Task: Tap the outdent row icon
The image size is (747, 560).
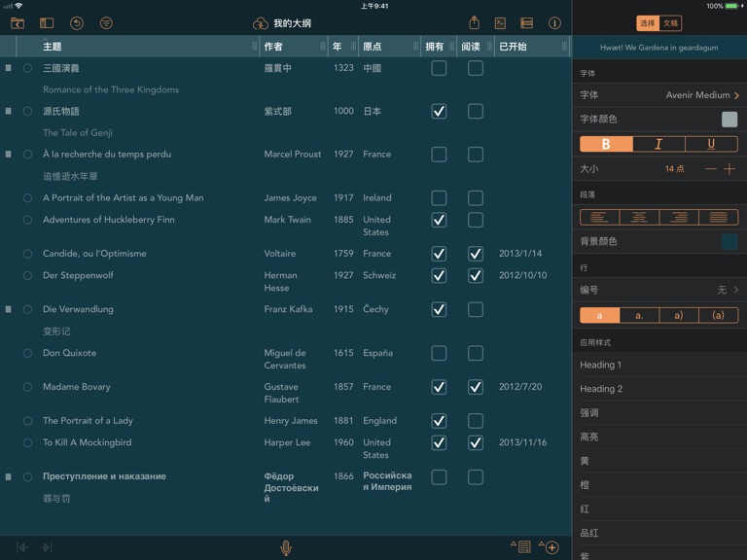Action: (x=22, y=547)
